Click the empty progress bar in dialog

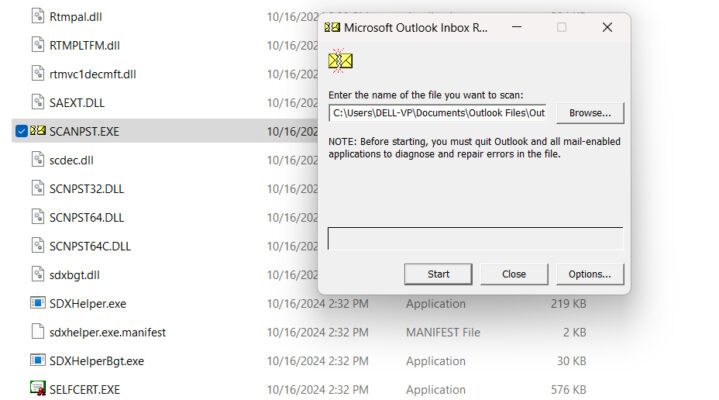pos(475,238)
